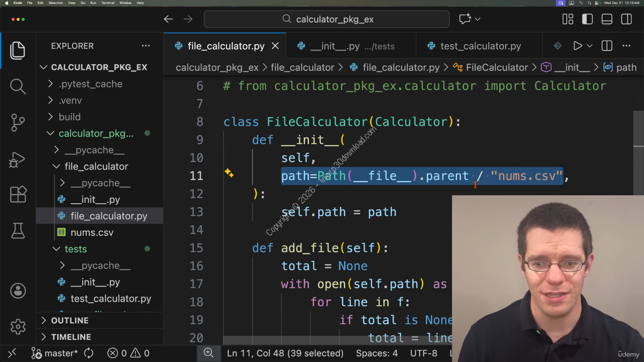Screen dimensions: 644x362
Task: Open the Manage gear settings
Action: (18, 326)
